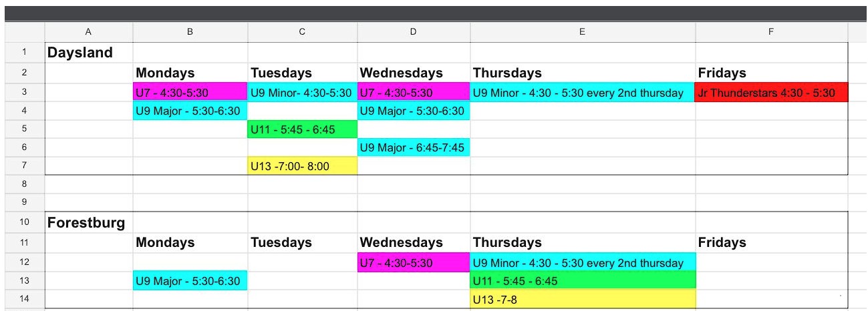Image resolution: width=868 pixels, height=311 pixels.
Task: Select column A header
Action: (x=88, y=32)
